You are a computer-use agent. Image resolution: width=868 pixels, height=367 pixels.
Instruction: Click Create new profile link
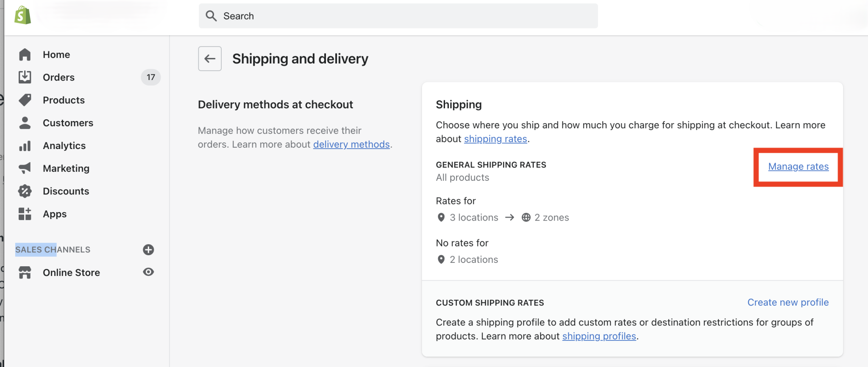pyautogui.click(x=788, y=302)
